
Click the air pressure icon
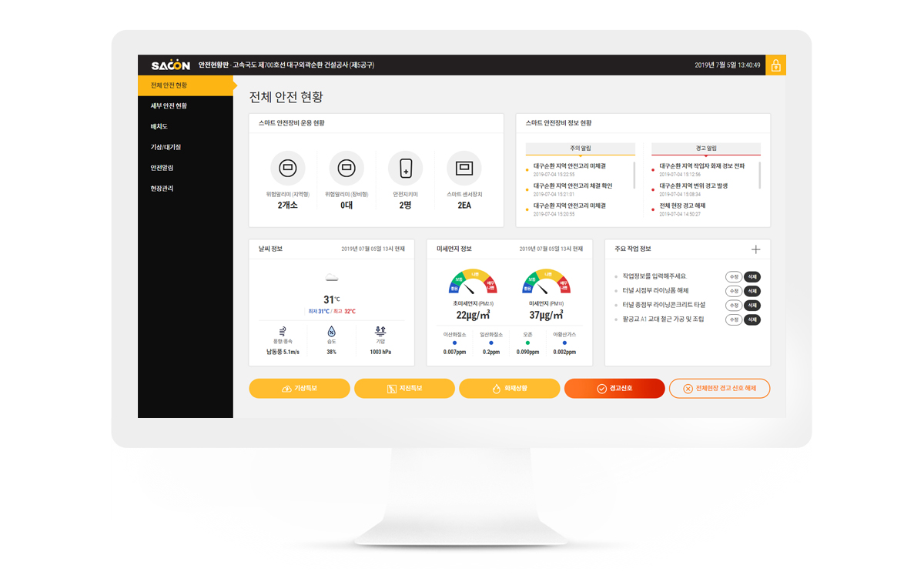pos(380,331)
